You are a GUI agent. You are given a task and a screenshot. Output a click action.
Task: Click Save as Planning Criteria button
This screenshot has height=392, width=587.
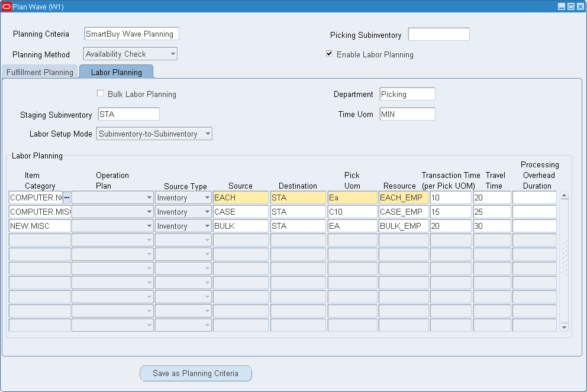coord(195,373)
